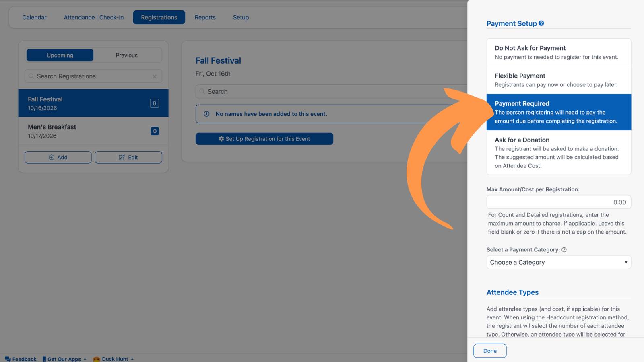Screen dimensions: 644x362
Task: Clear the Search Registrations field with X
Action: point(155,76)
